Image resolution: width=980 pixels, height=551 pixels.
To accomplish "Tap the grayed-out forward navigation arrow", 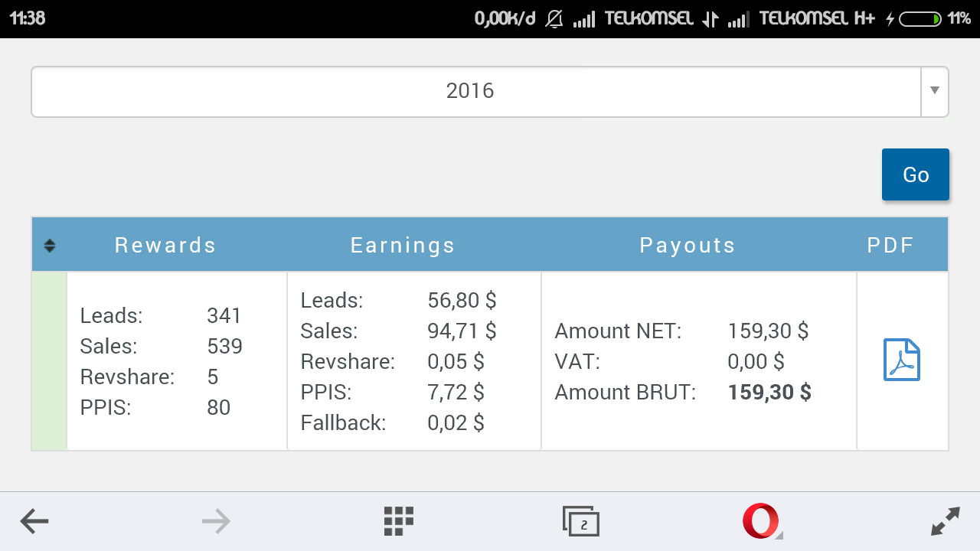I will [x=216, y=521].
